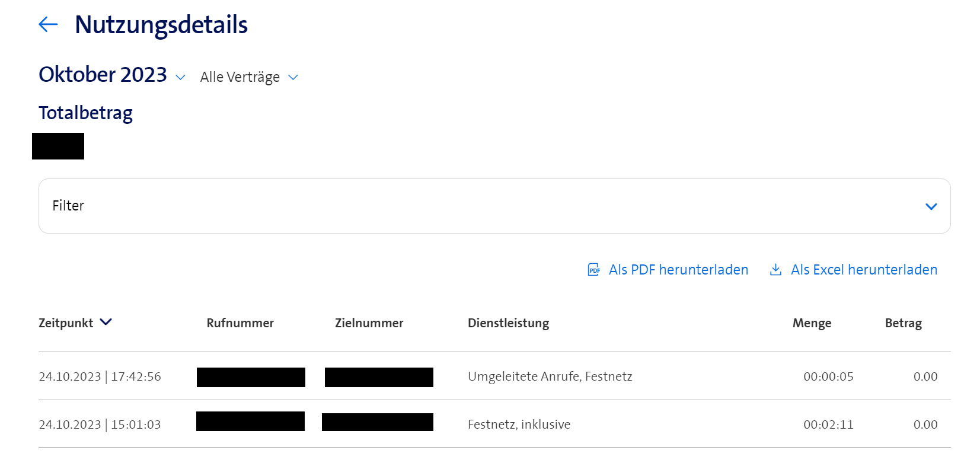Click the Rufnummer column header

[x=240, y=323]
